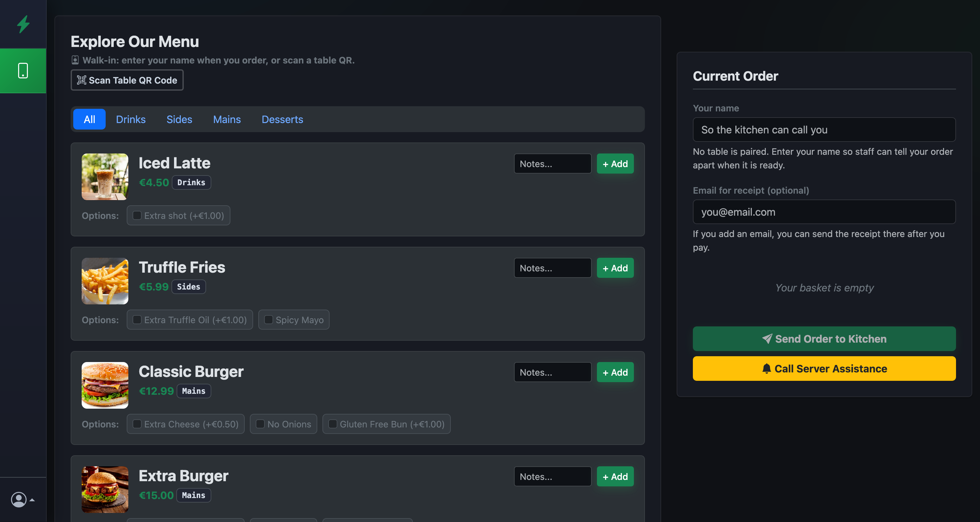Screen dimensions: 980x522
Task: Check No Onions on Classic Burger
Action: 260,424
